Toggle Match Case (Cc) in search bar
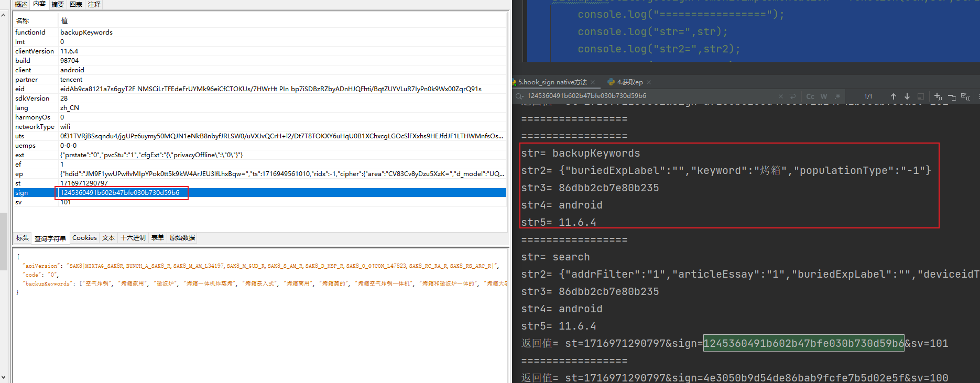The image size is (980, 383). click(810, 96)
